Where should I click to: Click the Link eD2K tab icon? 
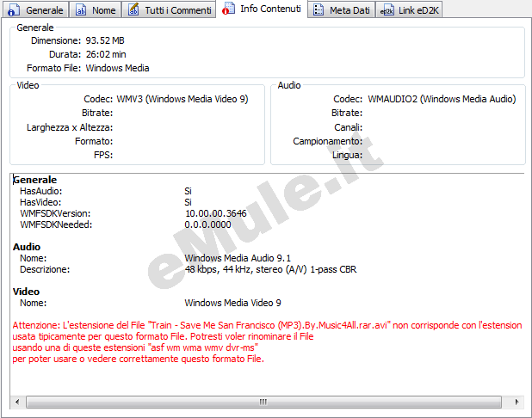tap(387, 10)
